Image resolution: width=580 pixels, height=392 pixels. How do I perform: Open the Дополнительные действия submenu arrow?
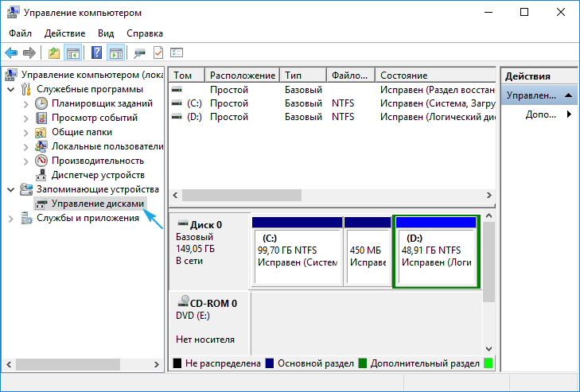[x=569, y=114]
